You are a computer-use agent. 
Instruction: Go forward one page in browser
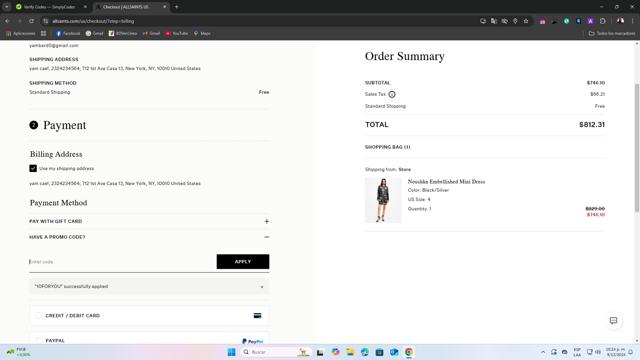coord(19,21)
